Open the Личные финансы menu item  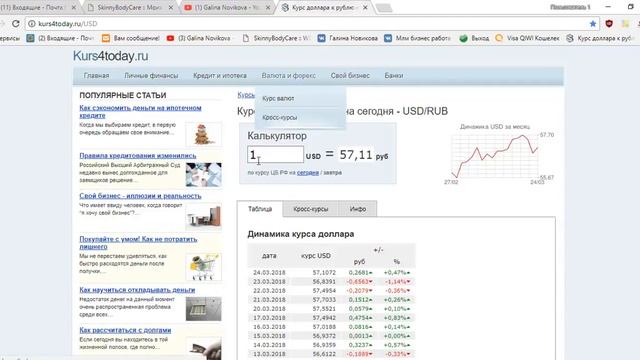(x=151, y=76)
